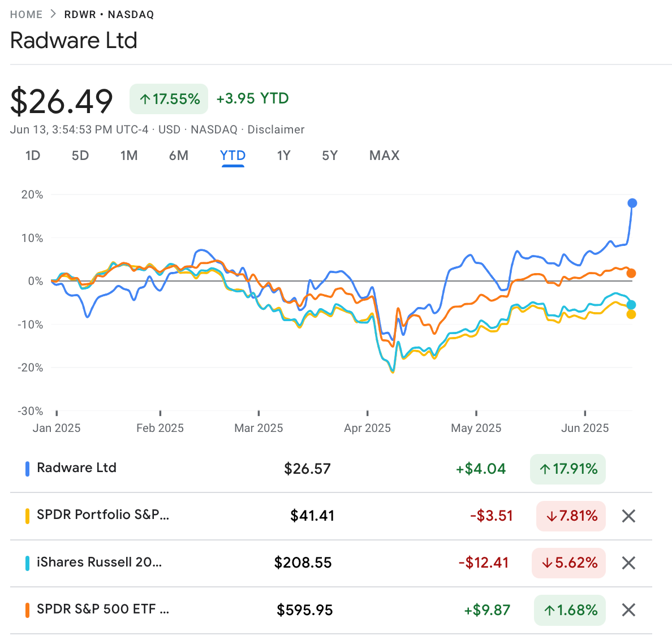672x640 pixels.
Task: Click the $595.95 price value
Action: 305,610
